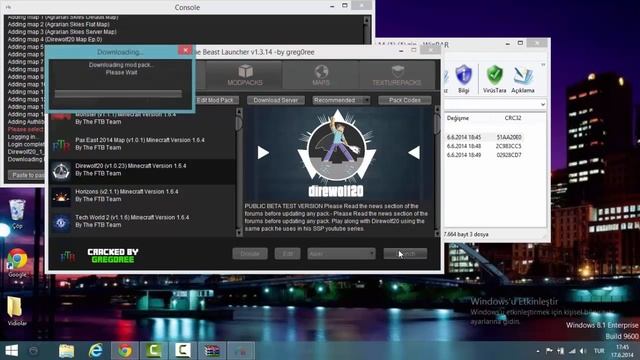Click the direwolf20 splash image
Screen dimensions: 640x360
click(337, 153)
